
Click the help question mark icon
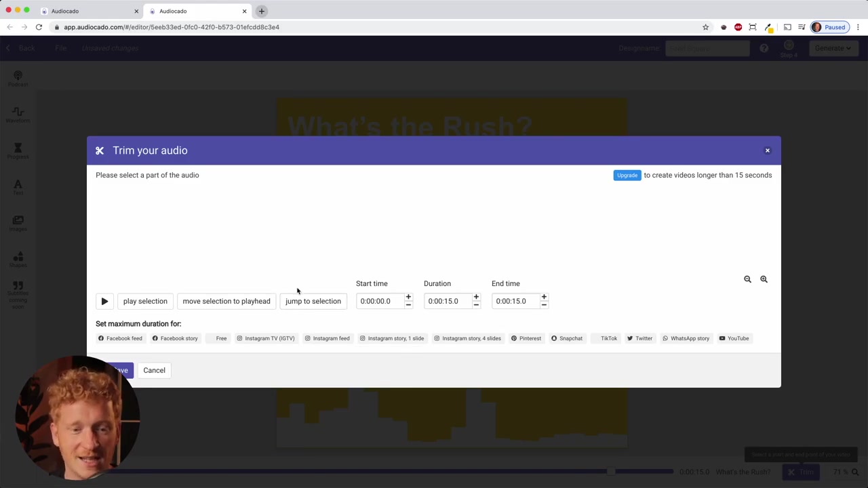(764, 48)
